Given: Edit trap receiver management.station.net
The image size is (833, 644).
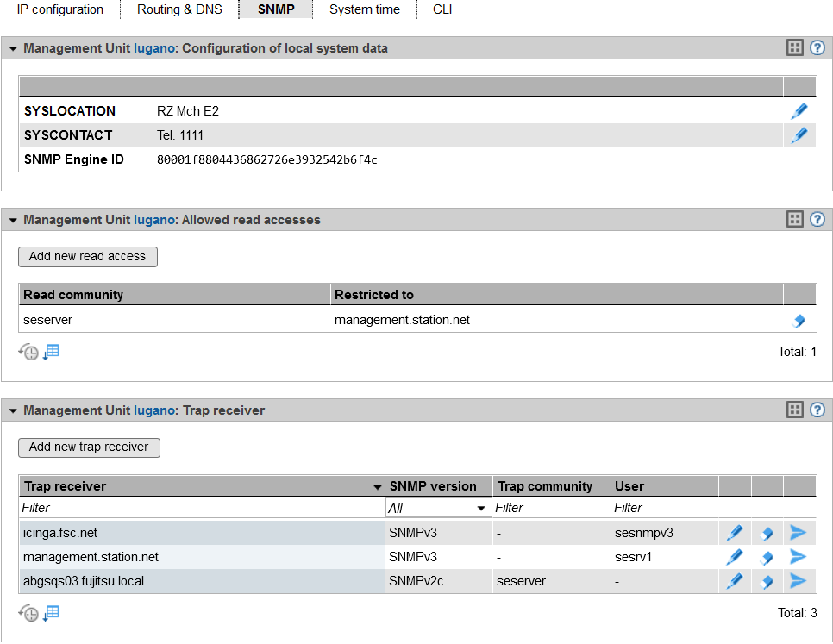Looking at the screenshot, I should click(x=734, y=558).
